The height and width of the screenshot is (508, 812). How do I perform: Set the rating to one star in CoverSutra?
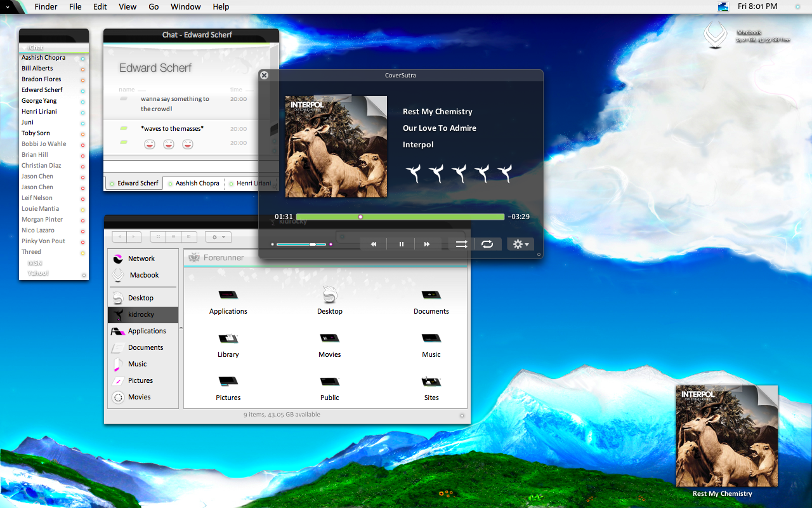coord(414,173)
